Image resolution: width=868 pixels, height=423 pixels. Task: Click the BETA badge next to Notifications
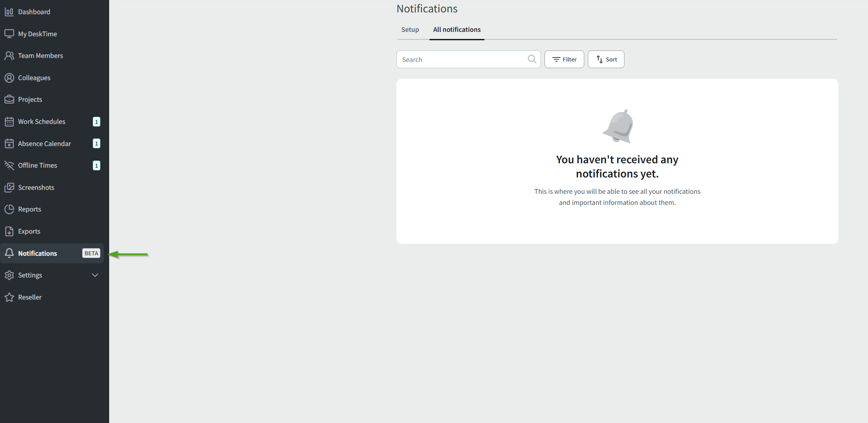click(x=91, y=254)
